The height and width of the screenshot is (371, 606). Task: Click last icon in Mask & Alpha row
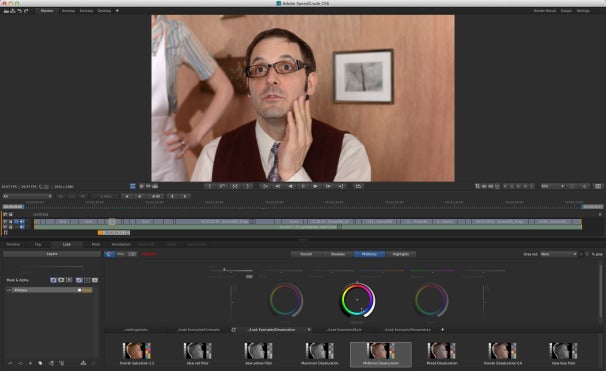click(95, 280)
